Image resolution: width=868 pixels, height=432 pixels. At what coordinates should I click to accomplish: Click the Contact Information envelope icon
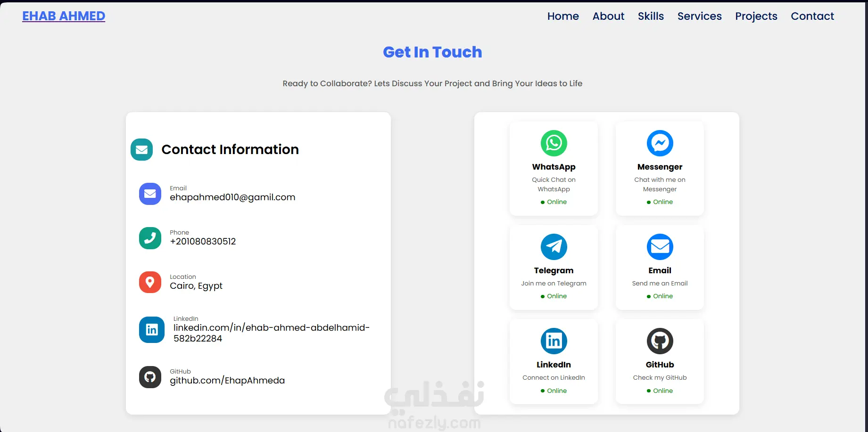[141, 150]
